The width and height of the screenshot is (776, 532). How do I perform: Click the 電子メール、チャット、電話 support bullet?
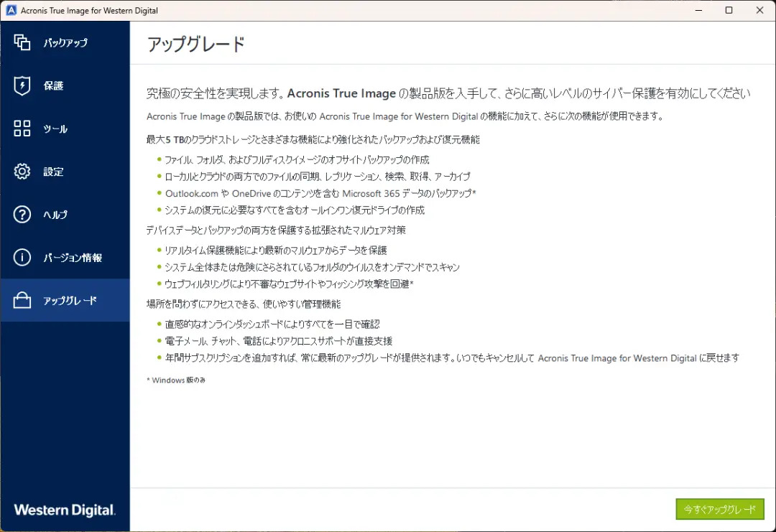tap(279, 341)
